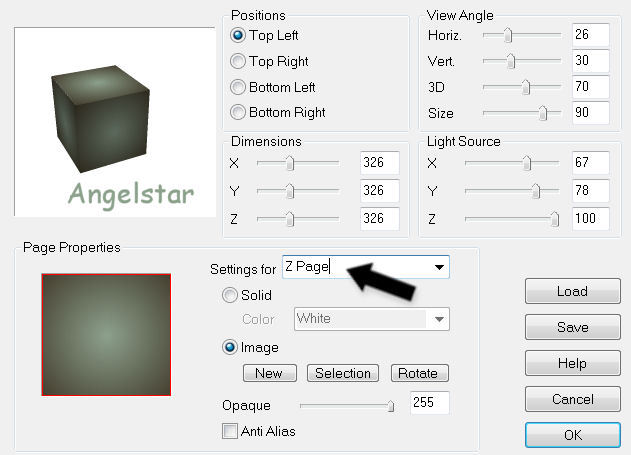Click the page image thumbnail with red border
The height and width of the screenshot is (455, 631).
[106, 335]
